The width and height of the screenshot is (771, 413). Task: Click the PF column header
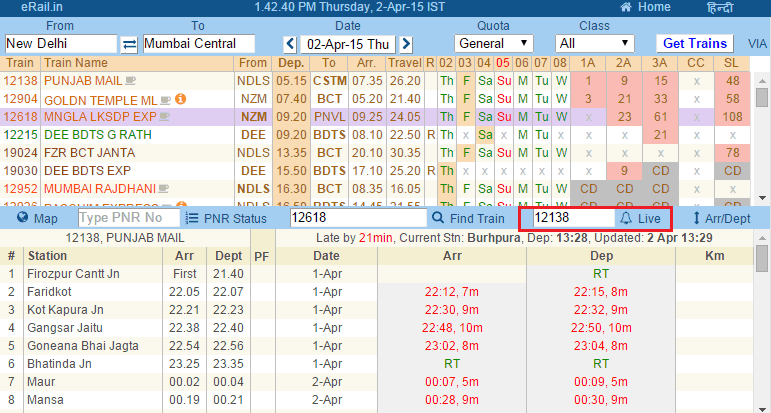(x=260, y=256)
